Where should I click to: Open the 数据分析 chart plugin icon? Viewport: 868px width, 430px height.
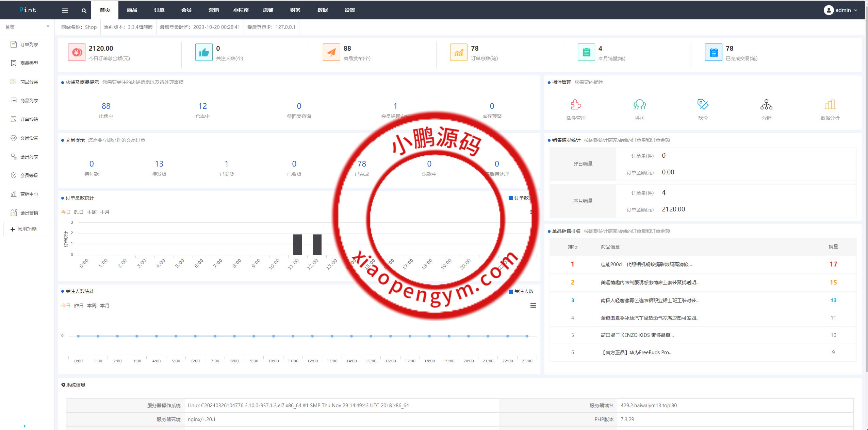click(x=830, y=105)
